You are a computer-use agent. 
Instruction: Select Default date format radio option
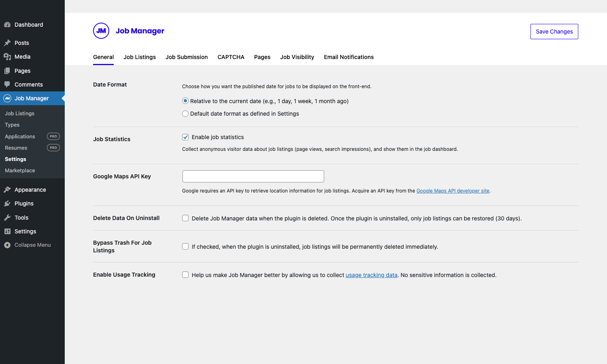(x=185, y=114)
